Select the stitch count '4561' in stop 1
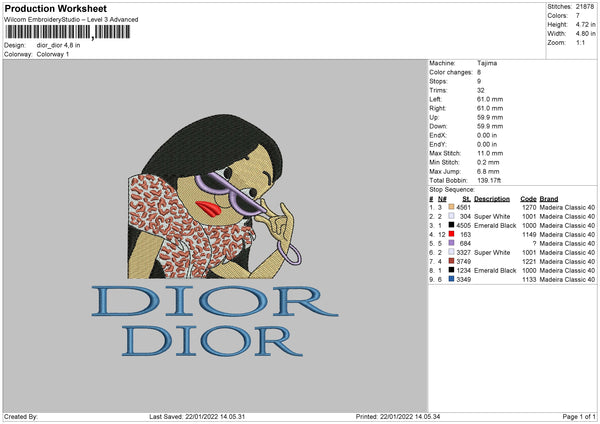Image resolution: width=600 pixels, height=424 pixels. tap(463, 207)
